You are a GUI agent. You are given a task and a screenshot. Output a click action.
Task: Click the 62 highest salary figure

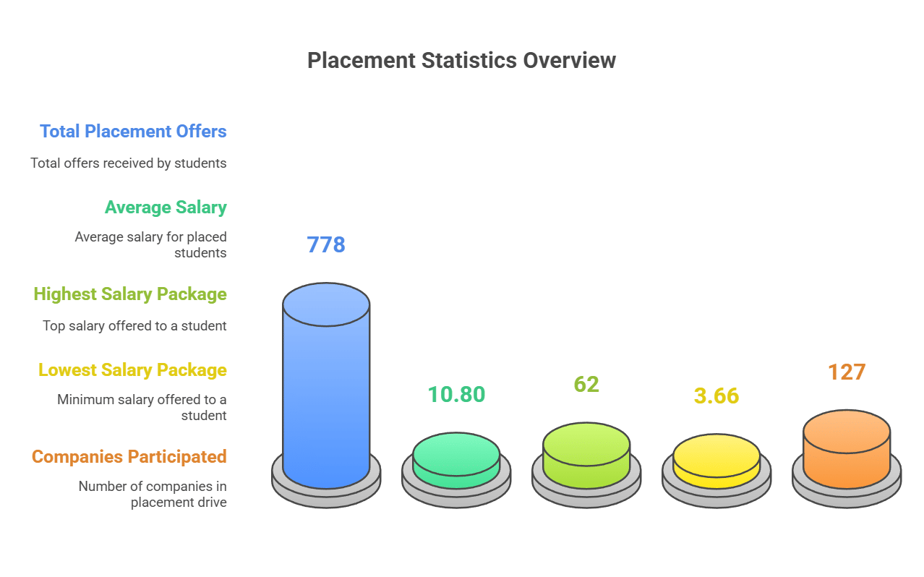click(586, 384)
